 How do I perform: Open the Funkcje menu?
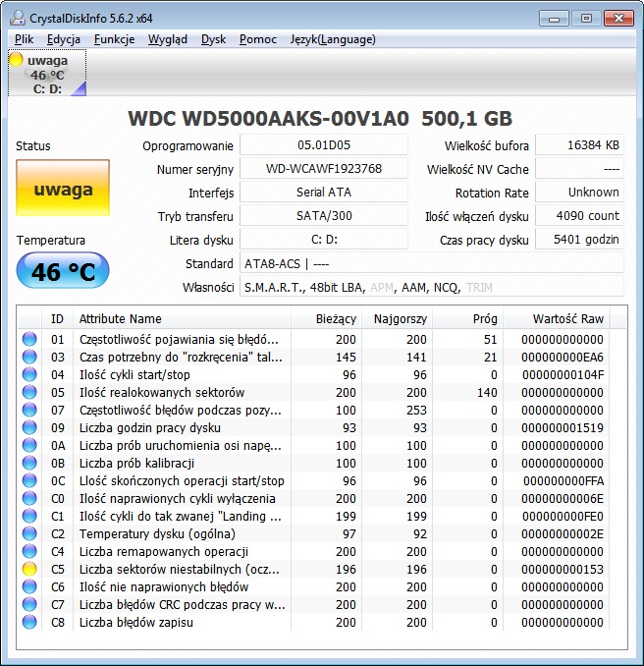[114, 39]
